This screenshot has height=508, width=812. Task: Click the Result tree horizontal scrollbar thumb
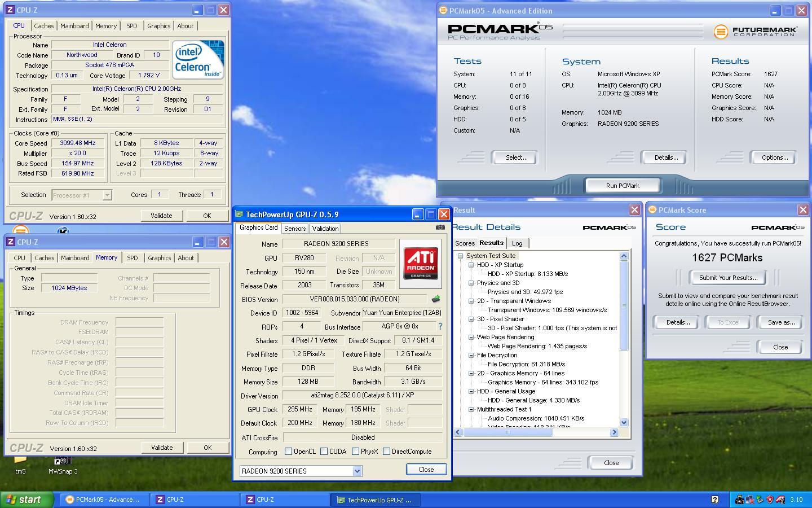(x=507, y=432)
